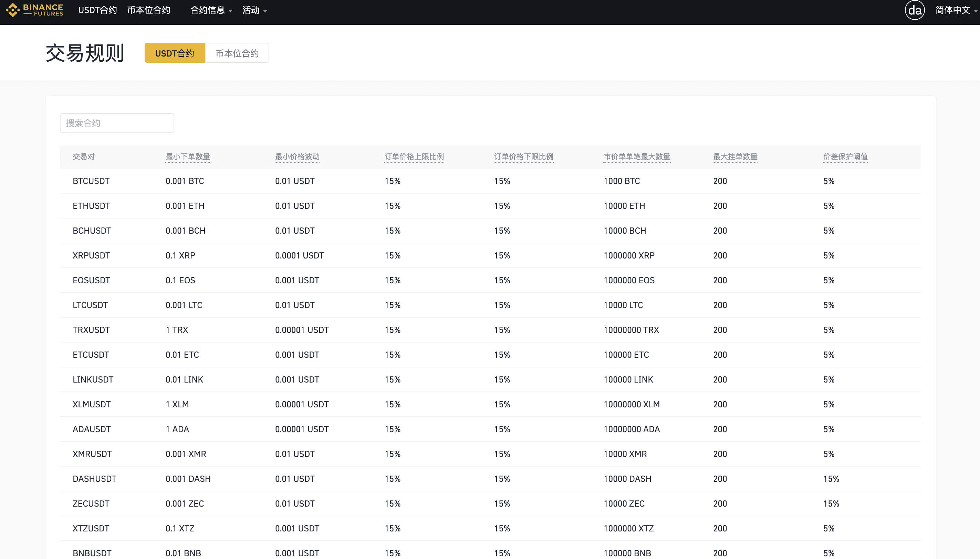The width and height of the screenshot is (980, 559).
Task: Select the XTZUSDT trading pair cell
Action: pos(91,529)
